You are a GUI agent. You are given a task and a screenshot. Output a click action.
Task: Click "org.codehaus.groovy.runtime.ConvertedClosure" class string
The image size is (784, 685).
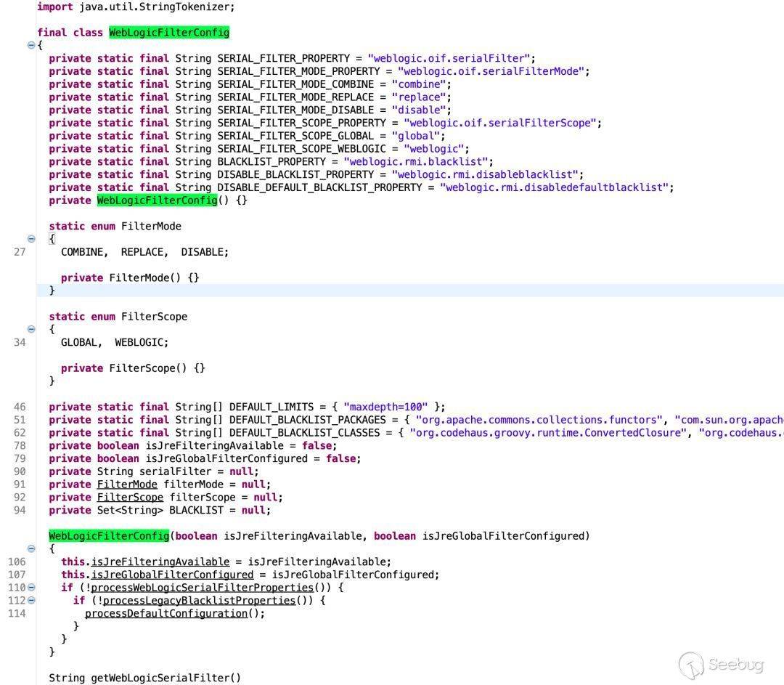coord(548,433)
